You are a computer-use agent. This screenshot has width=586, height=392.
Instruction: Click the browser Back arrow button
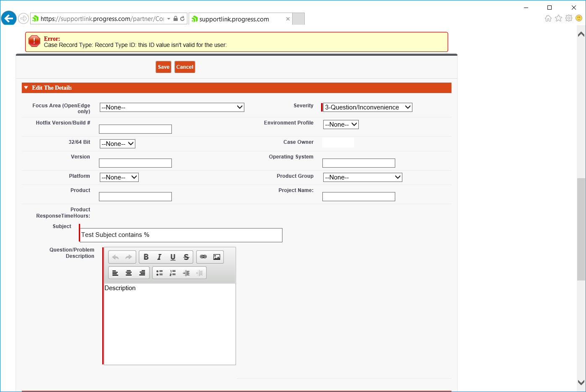(8, 18)
